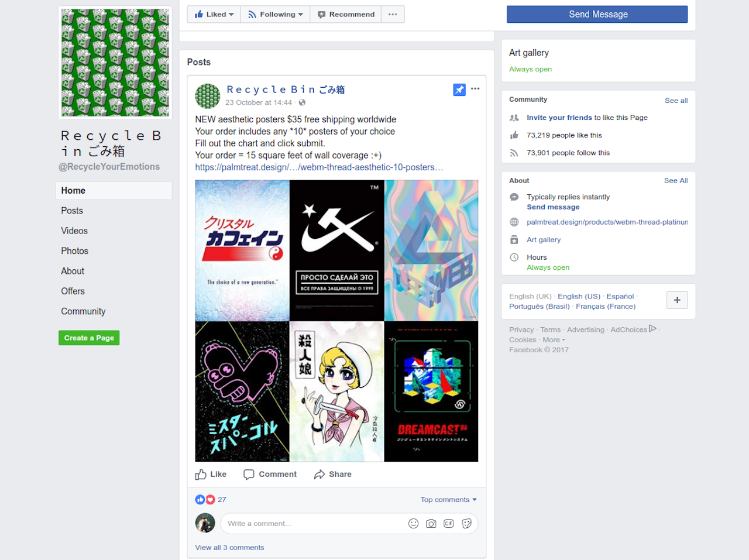Image resolution: width=749 pixels, height=560 pixels.
Task: Open the extra actions ellipsis beside Recommend
Action: [x=392, y=13]
